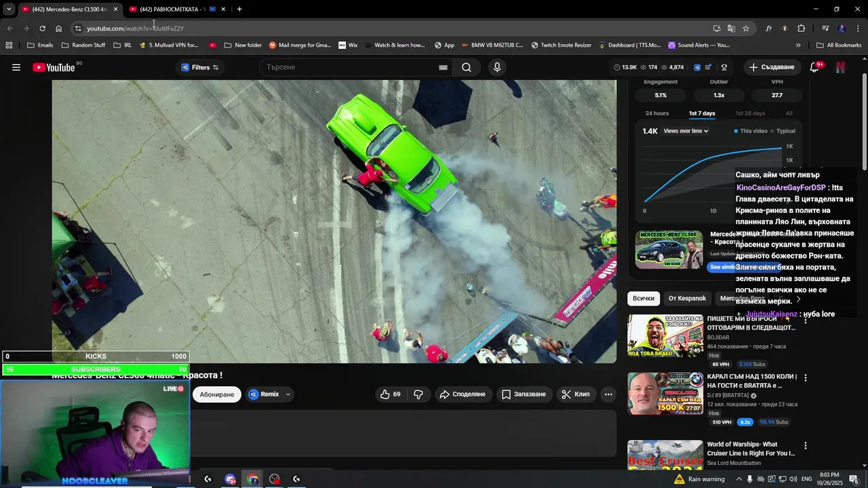Click the Създаване create button
868x488 pixels.
(772, 67)
